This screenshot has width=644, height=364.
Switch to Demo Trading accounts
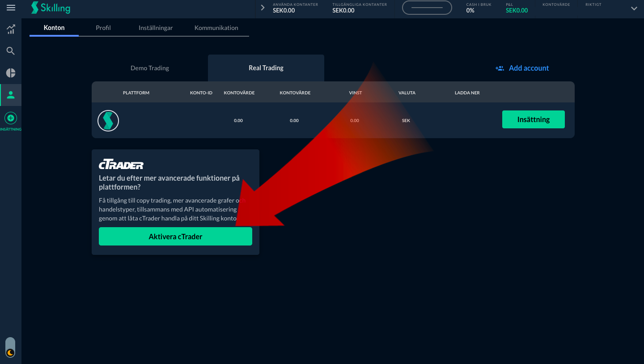point(150,68)
